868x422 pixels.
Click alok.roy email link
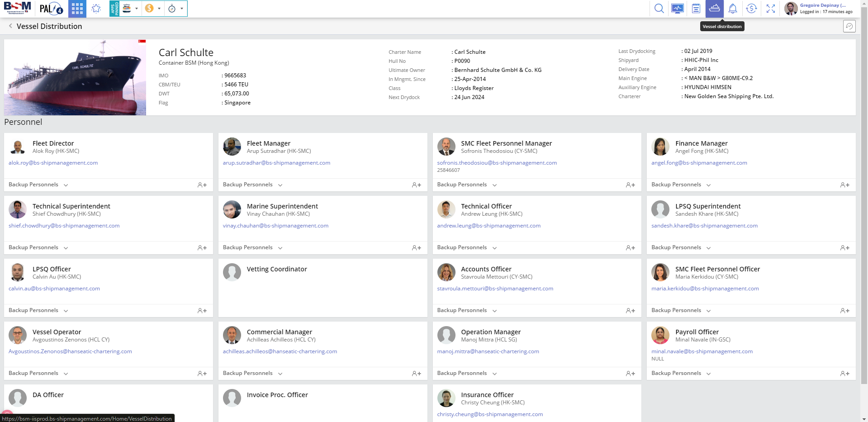pyautogui.click(x=53, y=163)
